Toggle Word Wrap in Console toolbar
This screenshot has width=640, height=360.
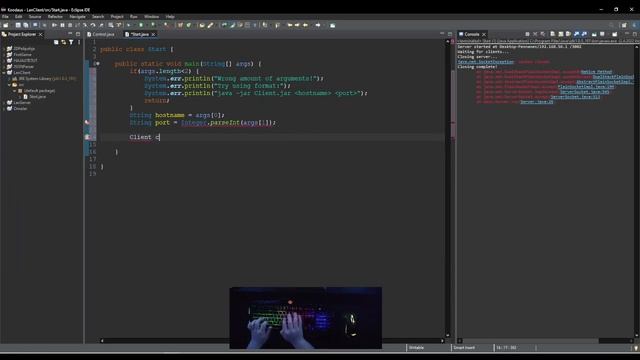point(568,34)
